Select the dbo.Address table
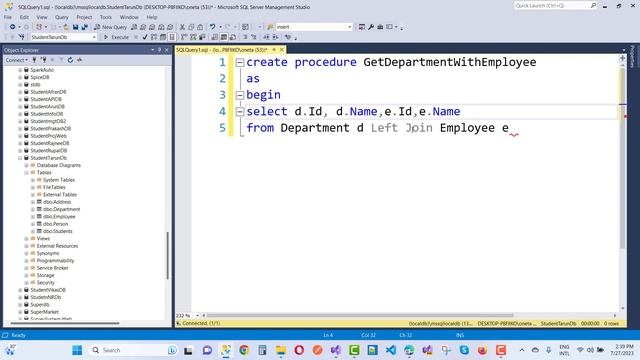The height and width of the screenshot is (360, 640). pyautogui.click(x=57, y=202)
